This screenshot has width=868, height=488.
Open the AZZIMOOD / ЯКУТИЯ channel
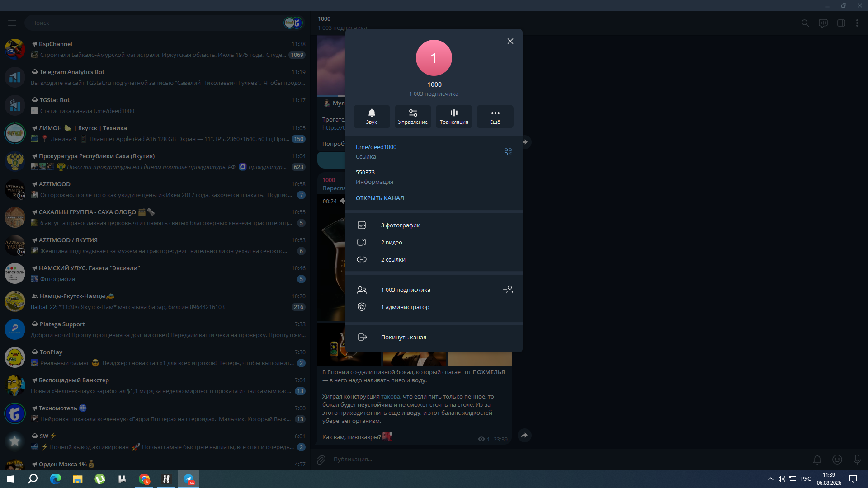(155, 245)
